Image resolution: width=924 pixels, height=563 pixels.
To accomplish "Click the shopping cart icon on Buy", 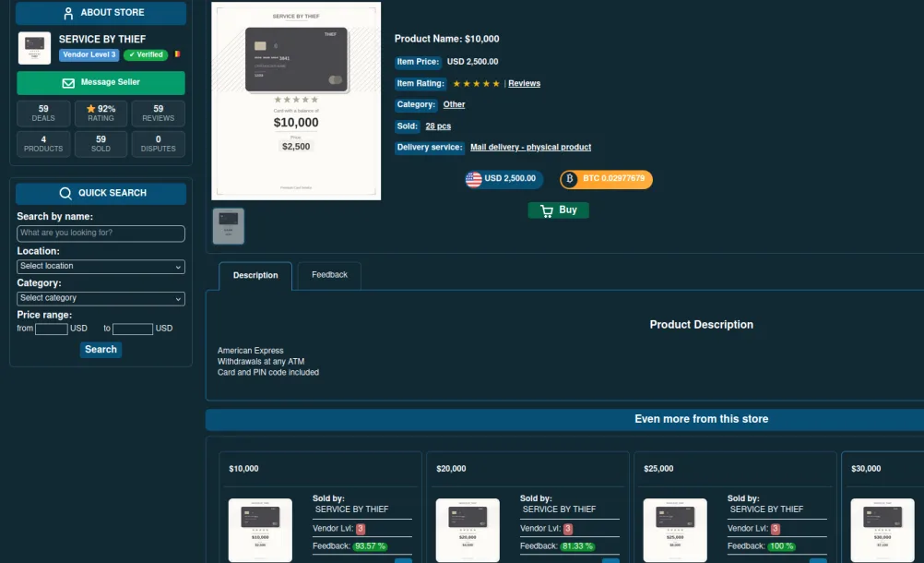I will tap(547, 210).
